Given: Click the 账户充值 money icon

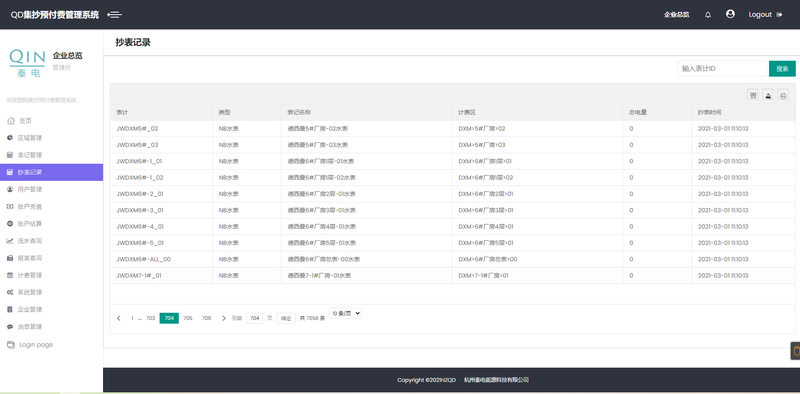Looking at the screenshot, I should point(10,207).
